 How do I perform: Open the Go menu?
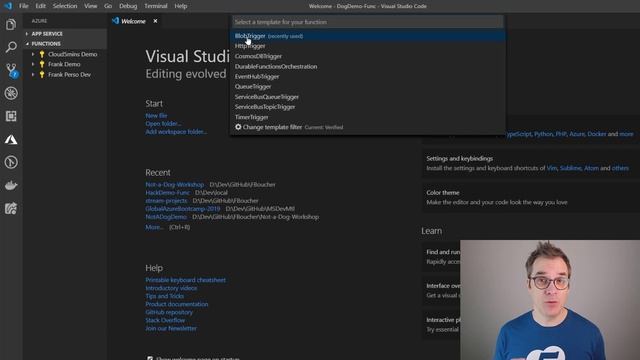[108, 6]
